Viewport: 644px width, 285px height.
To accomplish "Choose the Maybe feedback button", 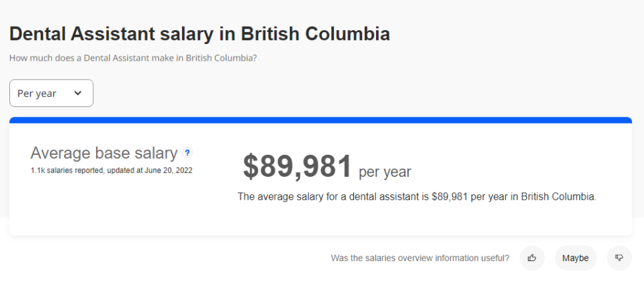I will [x=575, y=258].
